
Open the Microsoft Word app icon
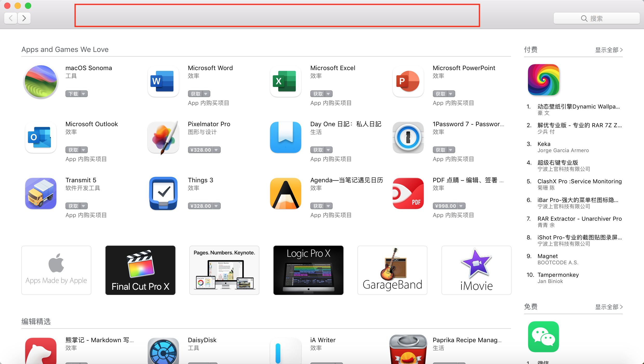tap(163, 81)
